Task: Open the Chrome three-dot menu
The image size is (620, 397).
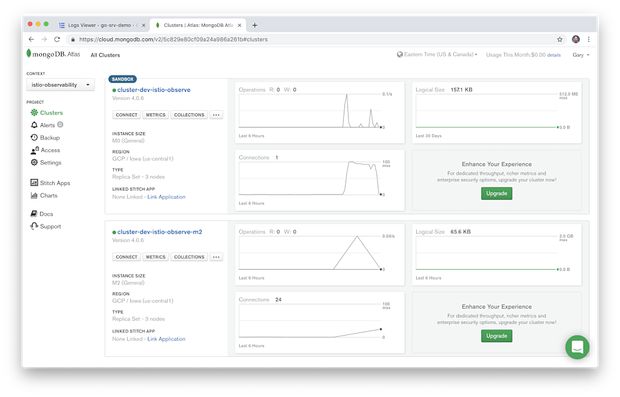Action: point(589,39)
